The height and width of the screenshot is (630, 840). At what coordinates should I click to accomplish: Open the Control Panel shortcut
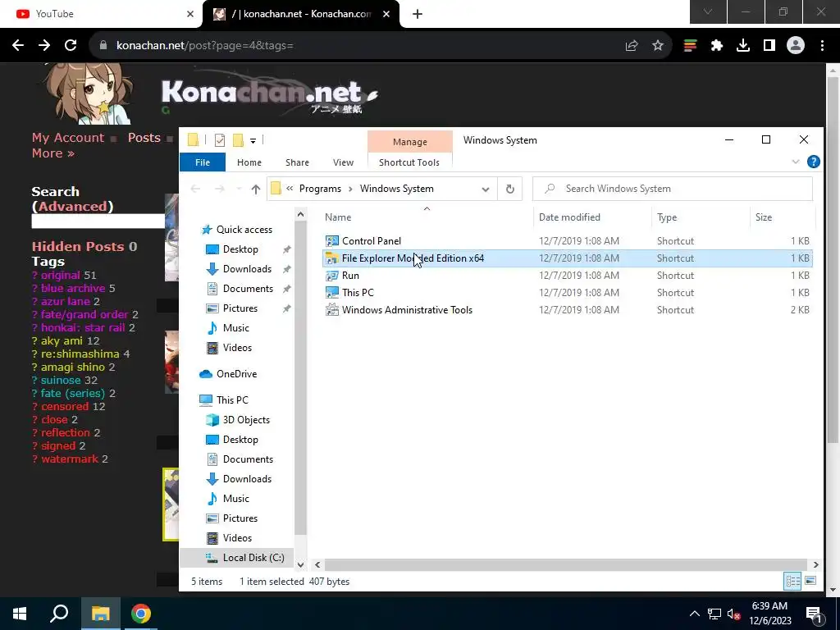(372, 241)
